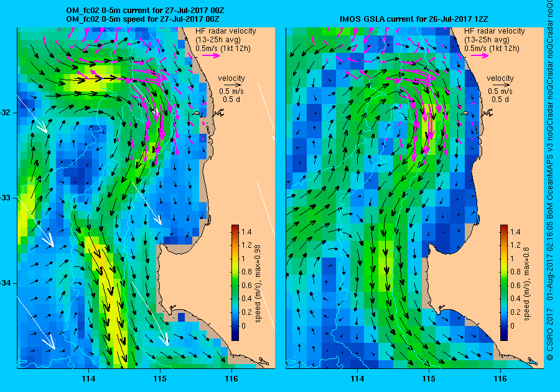Click longitude label '116' under OM_fc02 panel
Viewport: 560px width, 392px height.
231,379
